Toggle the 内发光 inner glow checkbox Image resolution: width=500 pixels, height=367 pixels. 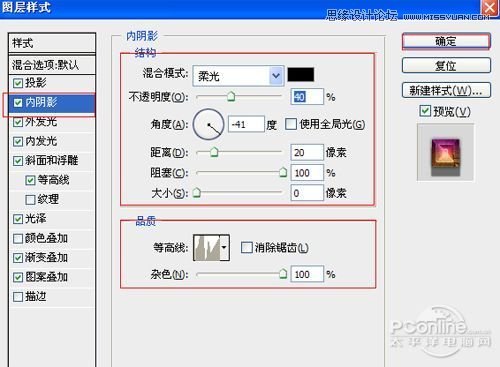click(x=18, y=141)
